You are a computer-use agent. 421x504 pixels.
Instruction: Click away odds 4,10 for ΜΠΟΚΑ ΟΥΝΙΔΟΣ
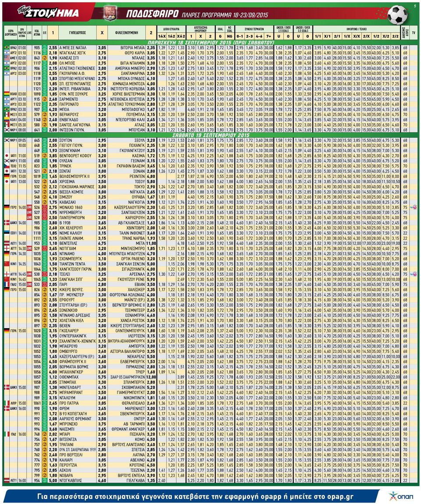[x=151, y=78]
